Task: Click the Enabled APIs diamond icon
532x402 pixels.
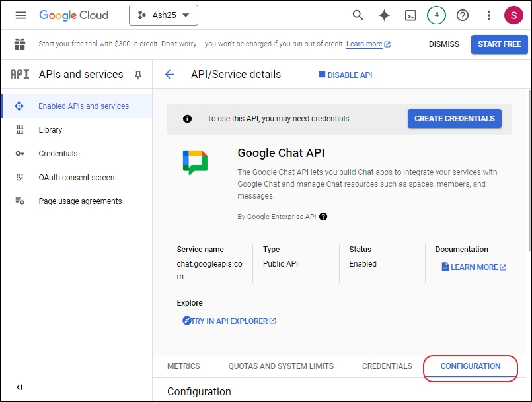Action: pyautogui.click(x=19, y=106)
